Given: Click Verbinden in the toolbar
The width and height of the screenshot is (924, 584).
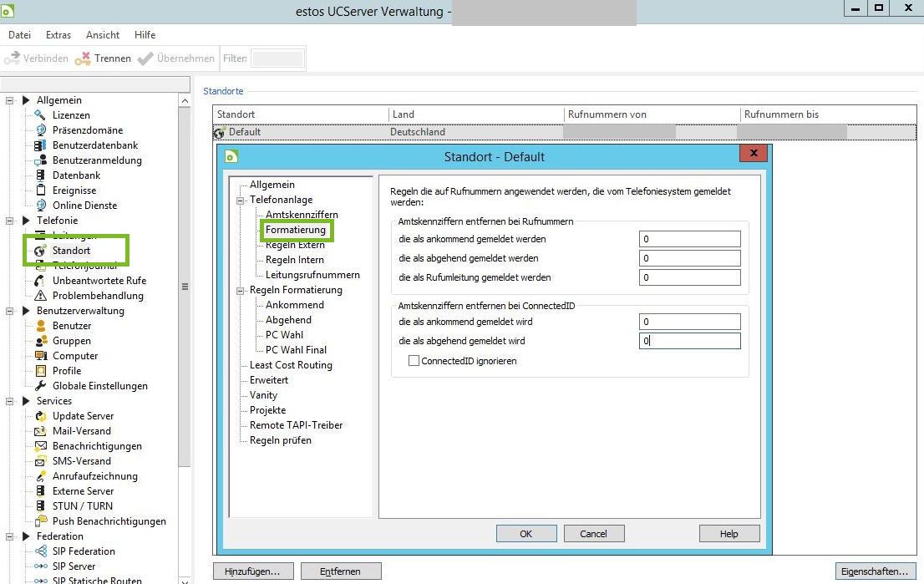Looking at the screenshot, I should point(37,58).
